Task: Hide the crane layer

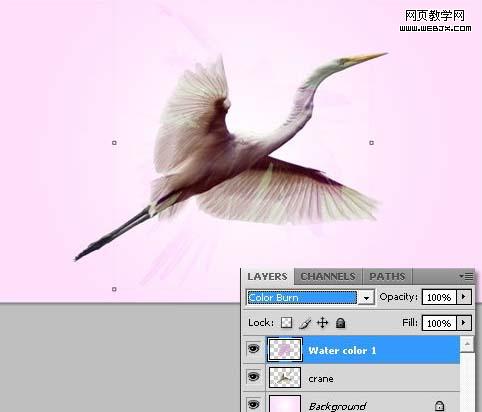Action: click(254, 377)
